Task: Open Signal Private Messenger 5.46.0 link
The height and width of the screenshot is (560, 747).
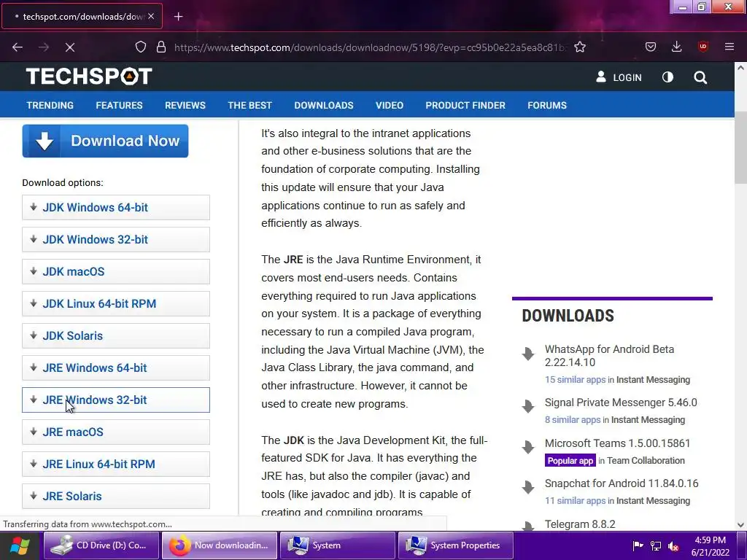Action: pyautogui.click(x=621, y=402)
